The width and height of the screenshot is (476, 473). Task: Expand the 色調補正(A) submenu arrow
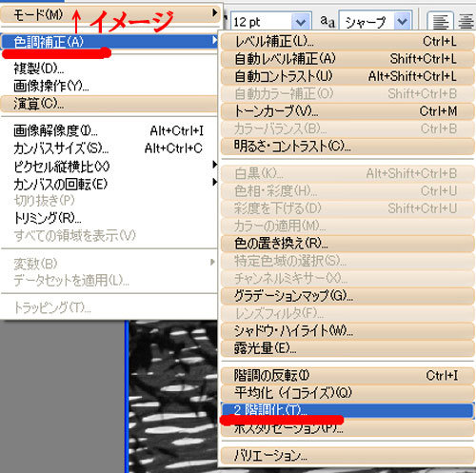tap(215, 41)
